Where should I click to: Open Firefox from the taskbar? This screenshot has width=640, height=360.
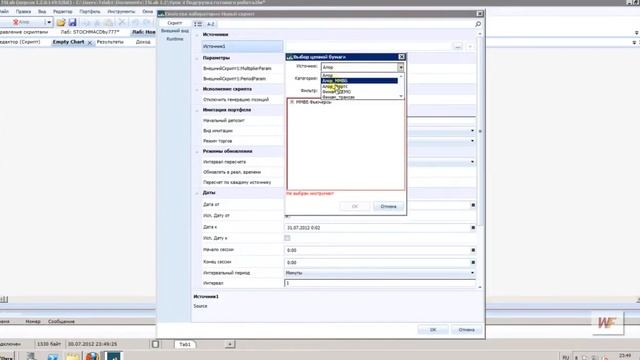click(92, 356)
